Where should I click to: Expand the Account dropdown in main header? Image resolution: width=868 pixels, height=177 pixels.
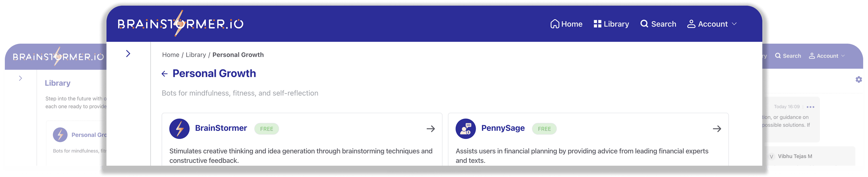tap(712, 24)
